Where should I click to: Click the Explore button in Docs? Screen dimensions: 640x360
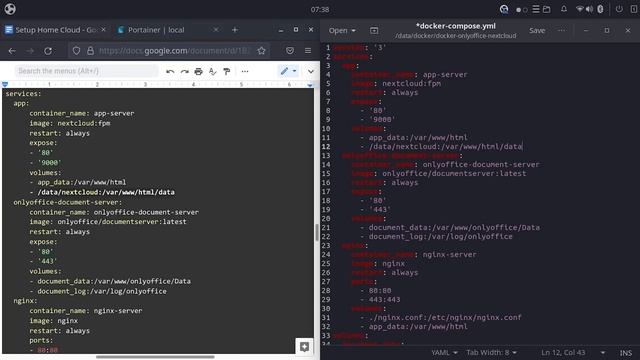point(304,347)
